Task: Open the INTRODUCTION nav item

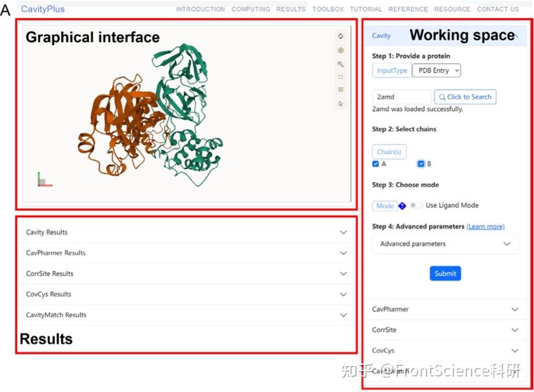Action: pos(200,9)
